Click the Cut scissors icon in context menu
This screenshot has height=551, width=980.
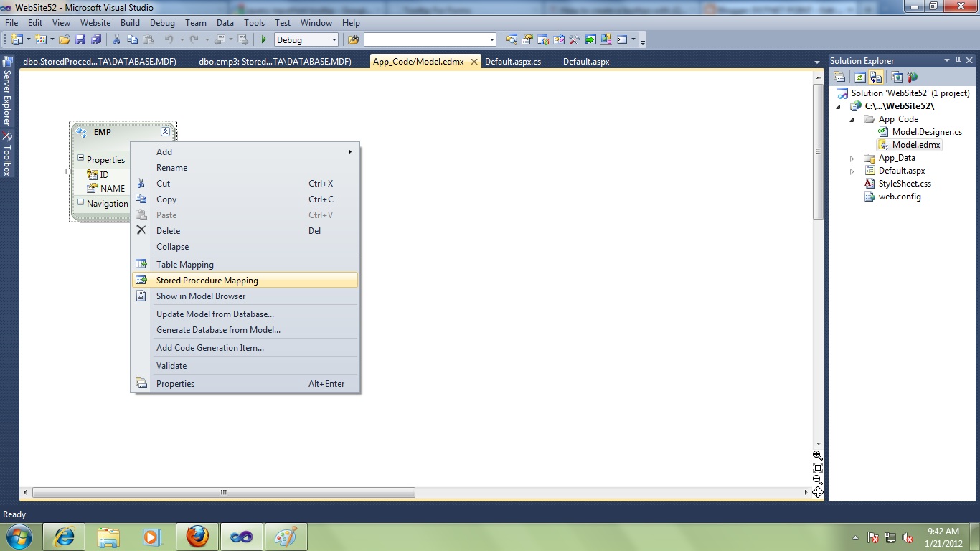click(141, 183)
